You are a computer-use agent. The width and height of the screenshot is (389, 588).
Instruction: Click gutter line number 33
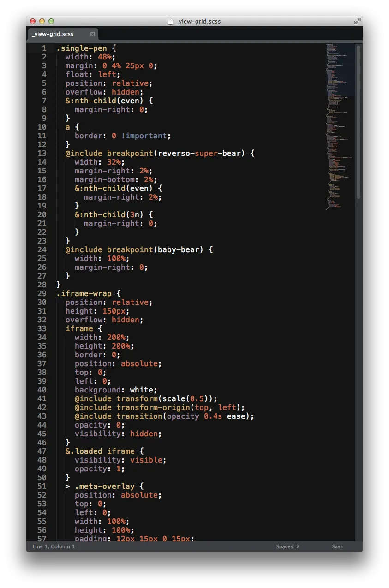tap(42, 328)
